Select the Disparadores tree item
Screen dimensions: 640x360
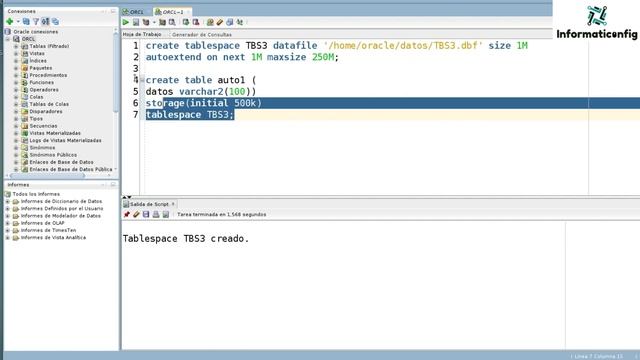click(x=46, y=111)
